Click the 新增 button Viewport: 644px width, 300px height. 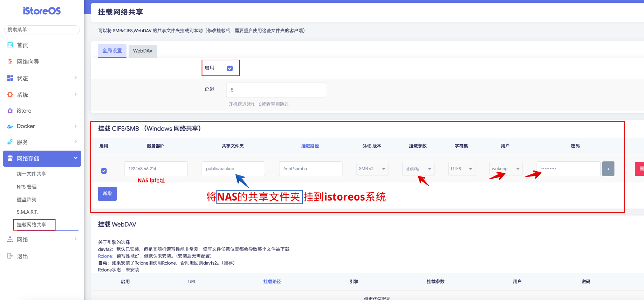[107, 194]
